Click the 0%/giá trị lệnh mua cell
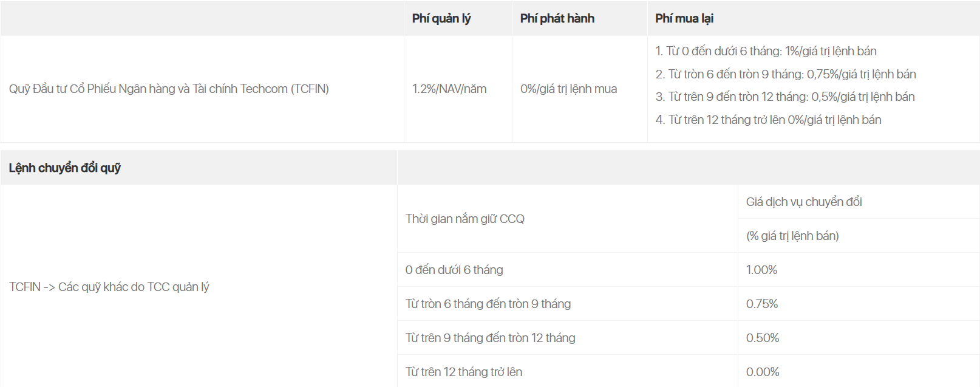Viewport: 980px width, 387px height. coord(568,89)
